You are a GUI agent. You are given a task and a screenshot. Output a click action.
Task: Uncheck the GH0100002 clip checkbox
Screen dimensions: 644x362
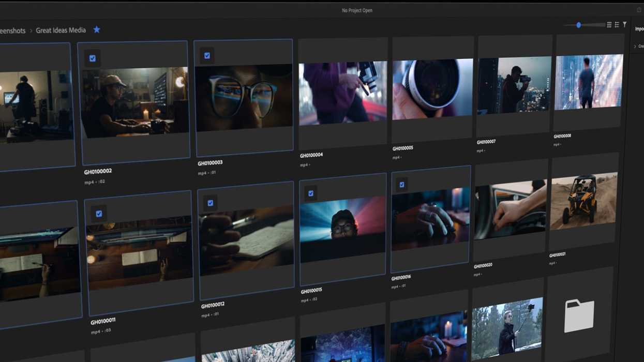93,58
